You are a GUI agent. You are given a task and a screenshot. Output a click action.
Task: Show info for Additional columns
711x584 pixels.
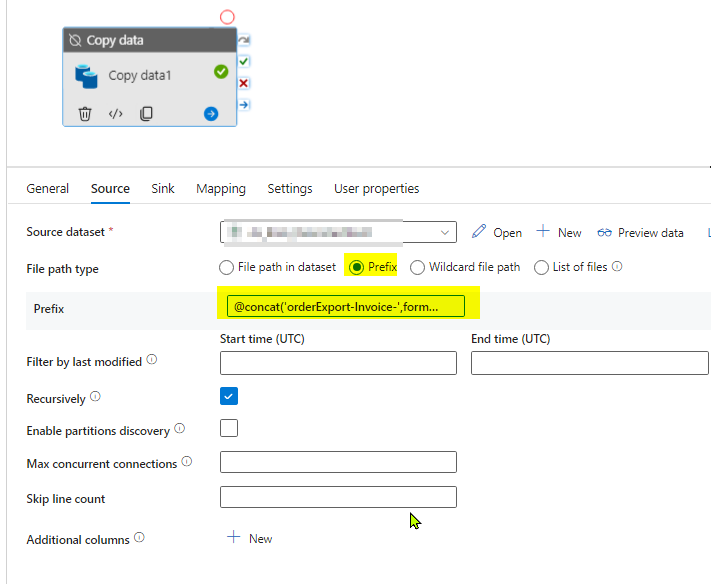point(139,537)
